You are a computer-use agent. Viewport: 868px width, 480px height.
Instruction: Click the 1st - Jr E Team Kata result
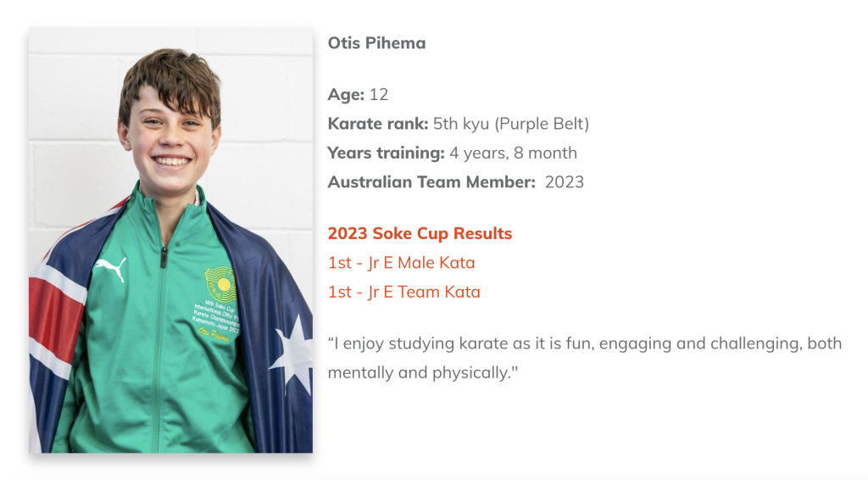click(x=404, y=293)
